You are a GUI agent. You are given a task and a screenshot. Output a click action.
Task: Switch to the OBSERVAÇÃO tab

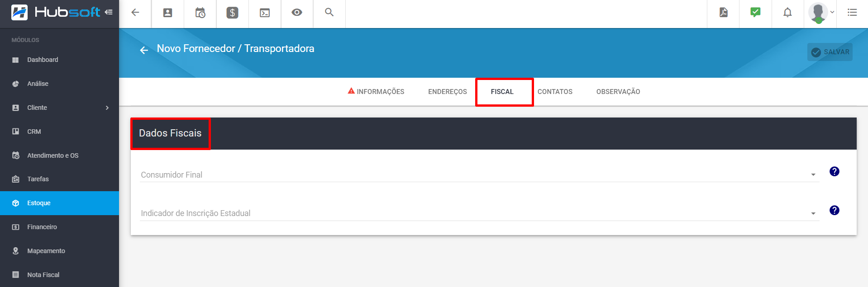[618, 92]
